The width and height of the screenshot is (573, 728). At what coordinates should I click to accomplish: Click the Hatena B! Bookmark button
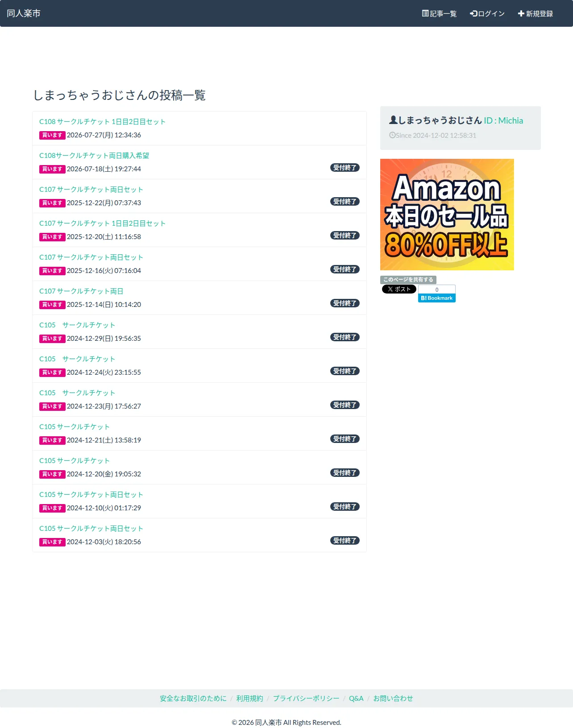(437, 298)
